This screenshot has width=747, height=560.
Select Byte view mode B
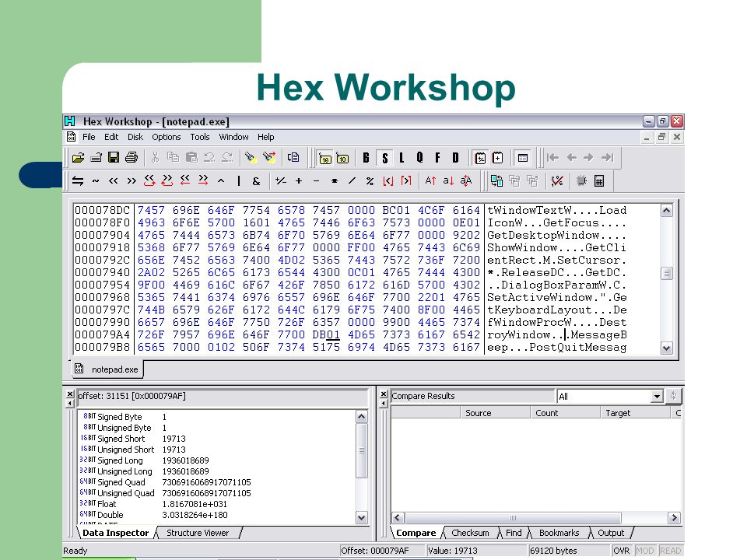click(366, 158)
